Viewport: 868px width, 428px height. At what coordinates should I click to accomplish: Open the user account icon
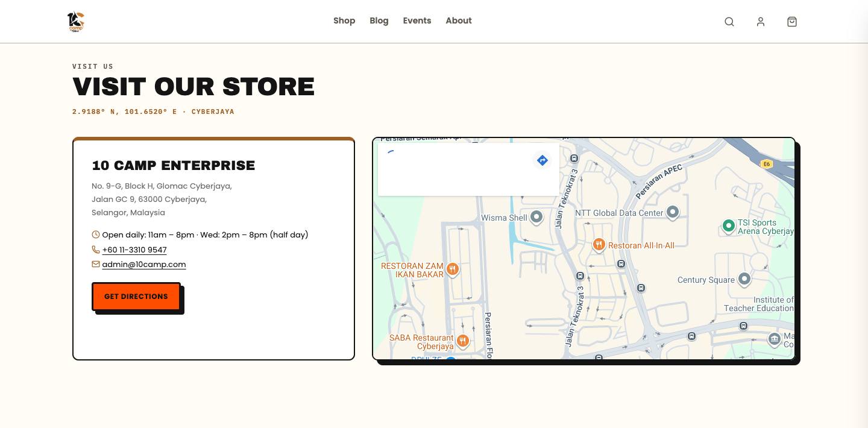click(761, 22)
